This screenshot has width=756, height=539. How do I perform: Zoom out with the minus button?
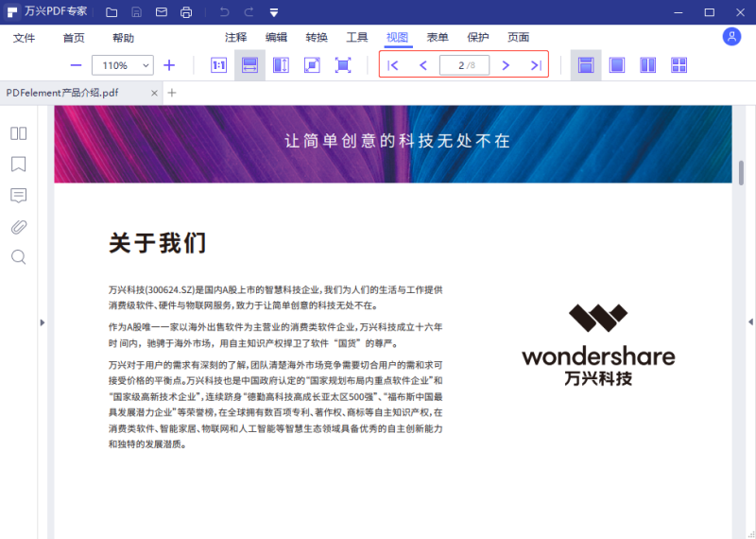pos(77,65)
